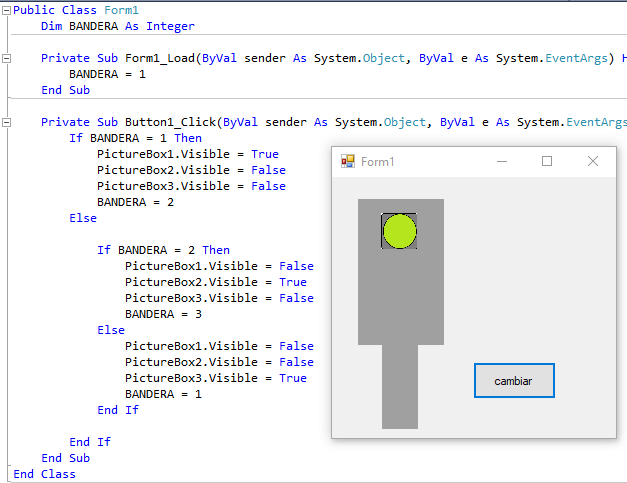Click the Button1_Click method name
This screenshot has height=483, width=627.
point(171,122)
